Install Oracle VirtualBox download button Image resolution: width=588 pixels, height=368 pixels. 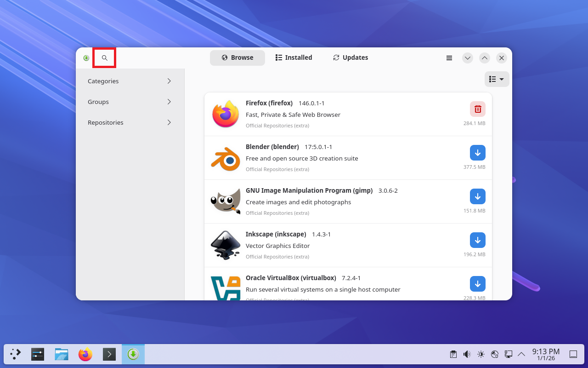click(x=477, y=284)
